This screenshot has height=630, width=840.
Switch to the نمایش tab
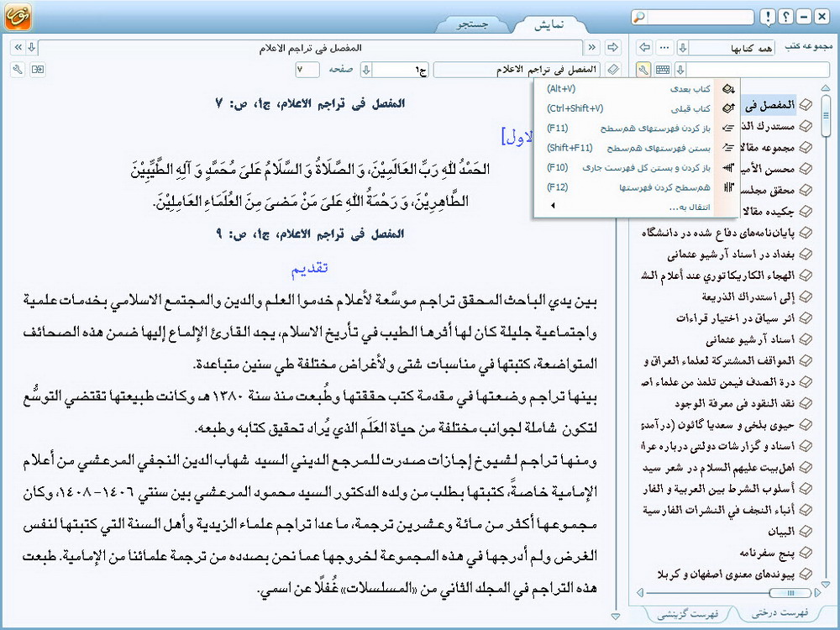click(x=549, y=24)
